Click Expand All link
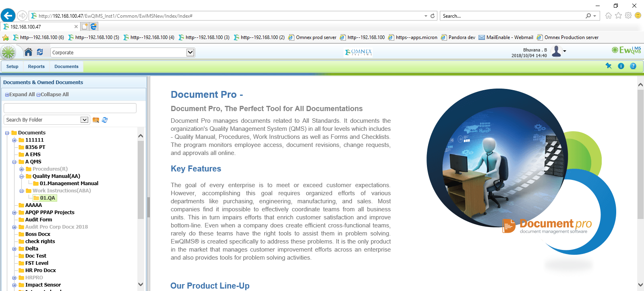The width and height of the screenshot is (644, 291). click(x=20, y=95)
